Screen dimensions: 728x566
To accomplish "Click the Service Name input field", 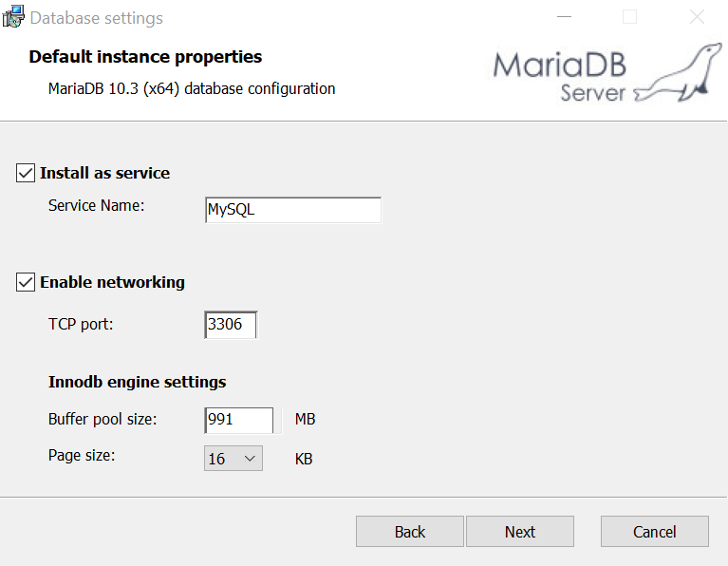I will click(293, 210).
